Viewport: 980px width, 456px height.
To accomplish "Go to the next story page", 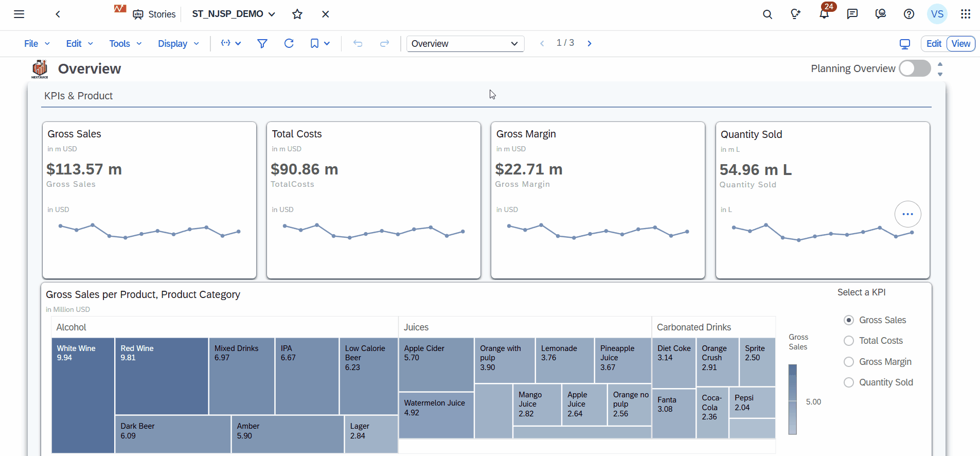I will (x=590, y=44).
